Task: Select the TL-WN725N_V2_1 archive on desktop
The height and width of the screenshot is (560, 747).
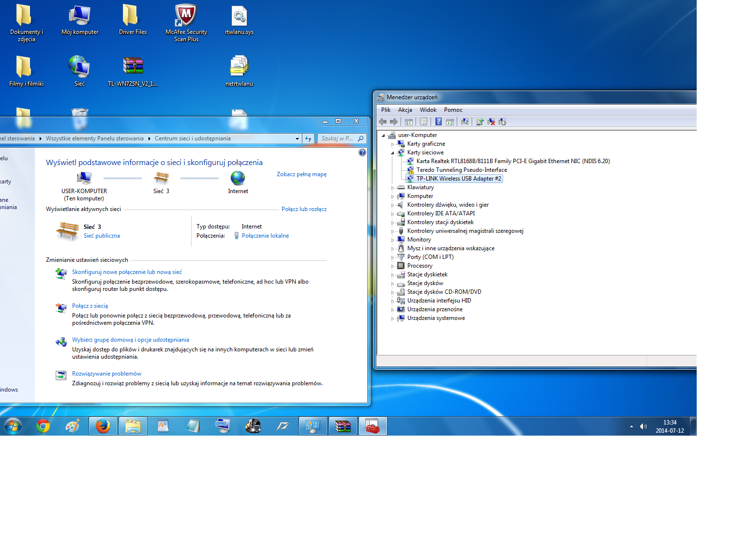Action: click(133, 71)
